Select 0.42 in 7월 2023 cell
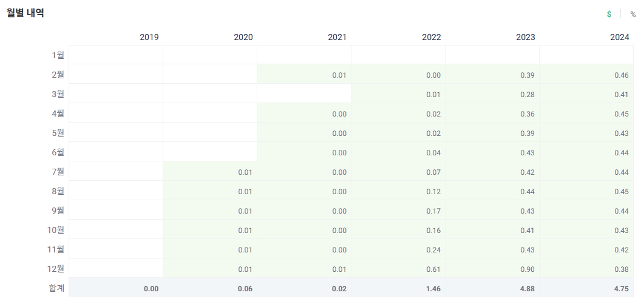 (527, 172)
